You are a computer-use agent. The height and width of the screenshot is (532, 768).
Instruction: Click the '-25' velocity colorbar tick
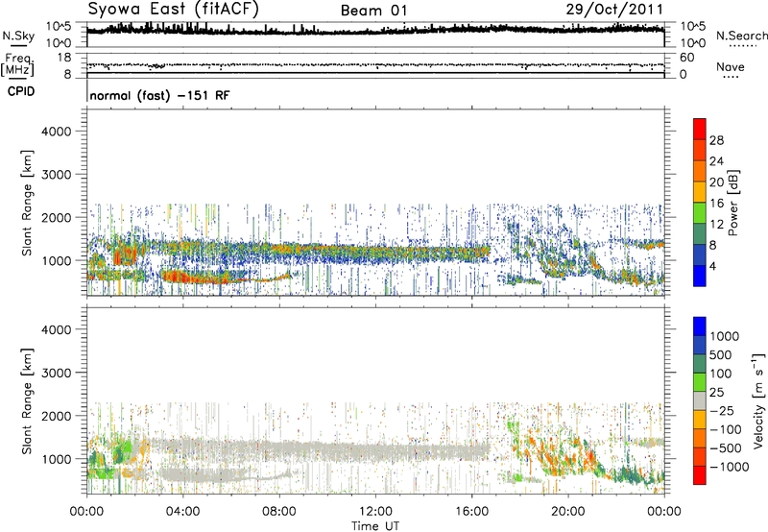tap(723, 411)
